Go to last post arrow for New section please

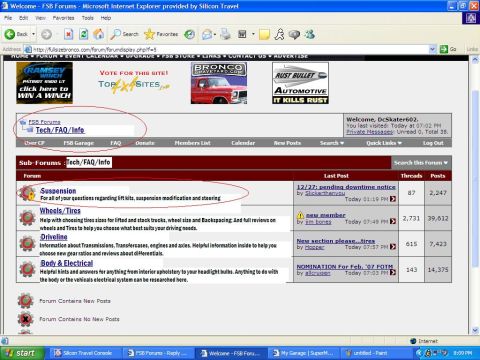point(393,247)
